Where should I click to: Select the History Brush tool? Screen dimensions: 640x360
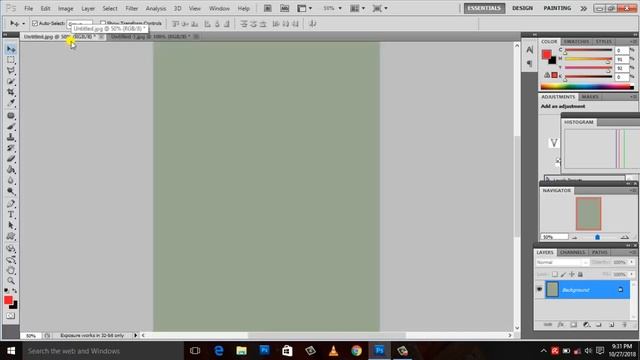(11, 148)
